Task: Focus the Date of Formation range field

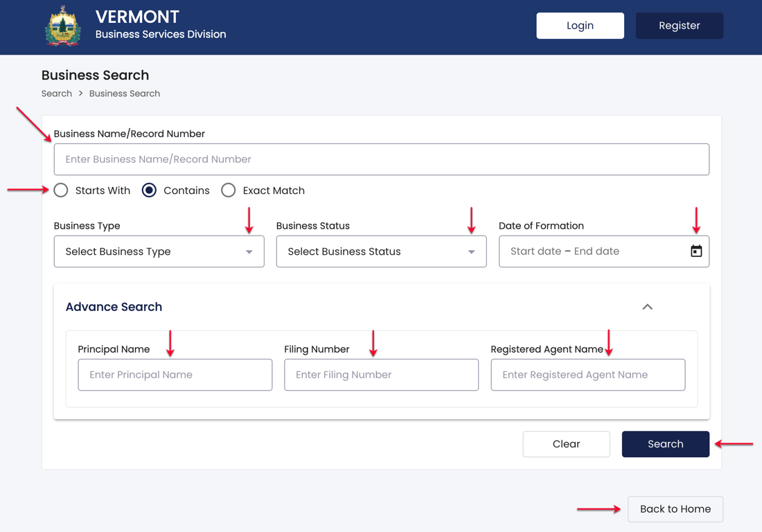Action: (604, 251)
